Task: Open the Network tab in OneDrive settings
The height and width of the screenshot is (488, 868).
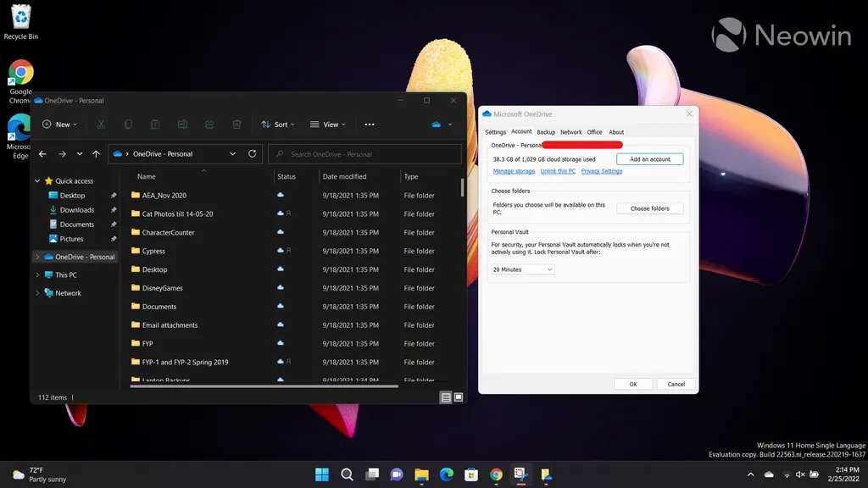Action: pyautogui.click(x=571, y=132)
